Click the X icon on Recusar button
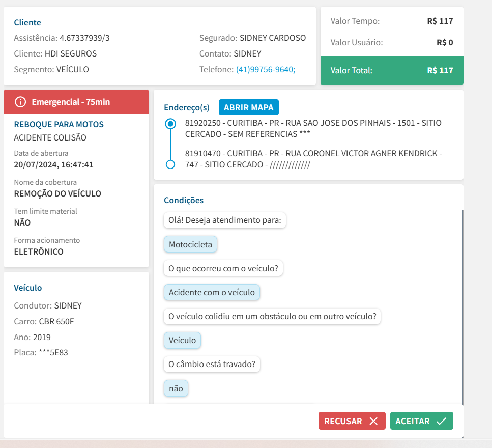Image resolution: width=492 pixels, height=448 pixels. pyautogui.click(x=373, y=421)
